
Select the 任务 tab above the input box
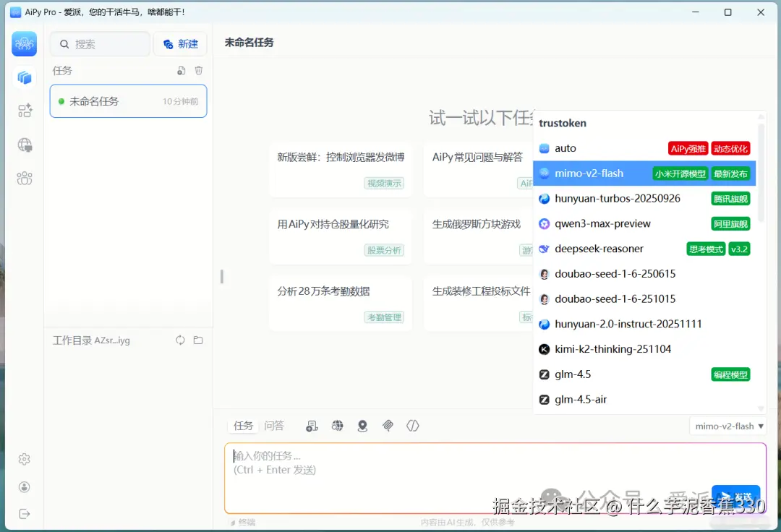(x=242, y=425)
